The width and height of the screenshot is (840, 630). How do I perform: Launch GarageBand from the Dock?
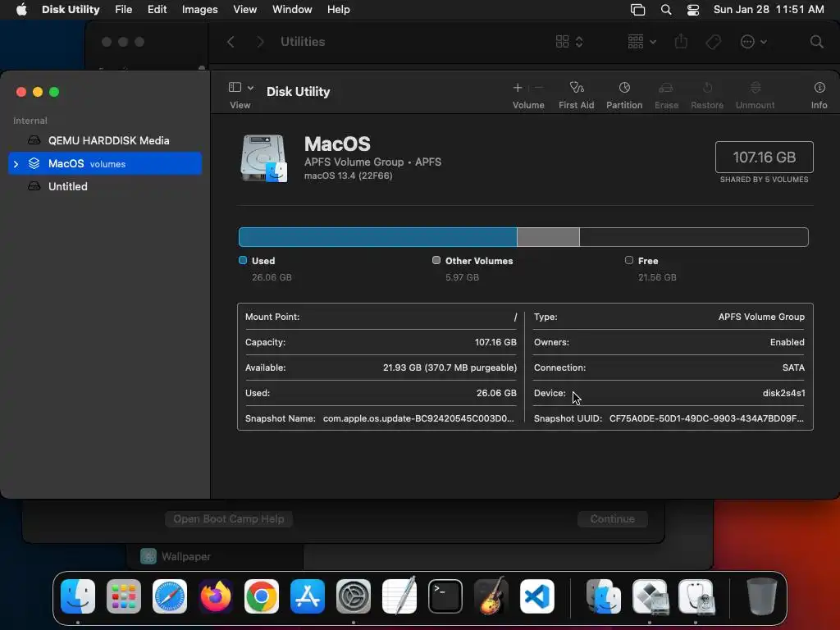pyautogui.click(x=491, y=596)
